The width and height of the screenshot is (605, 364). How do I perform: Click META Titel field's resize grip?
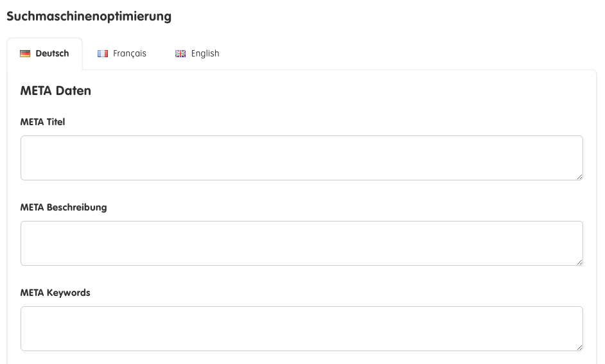point(579,177)
